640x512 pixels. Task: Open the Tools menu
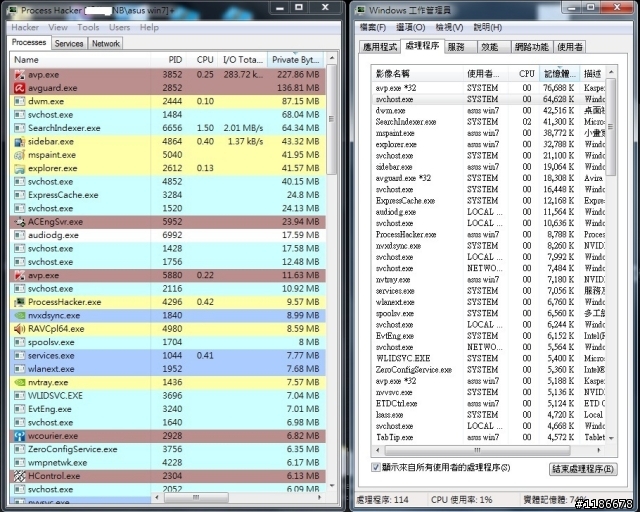[x=88, y=27]
